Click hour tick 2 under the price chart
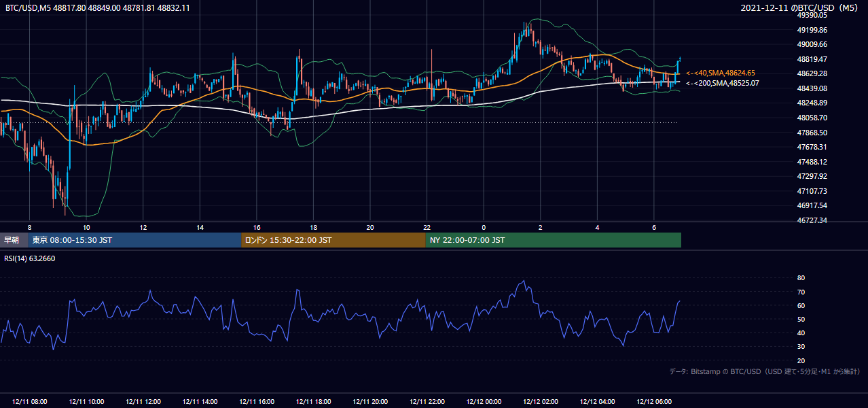The image size is (868, 408). tap(540, 227)
